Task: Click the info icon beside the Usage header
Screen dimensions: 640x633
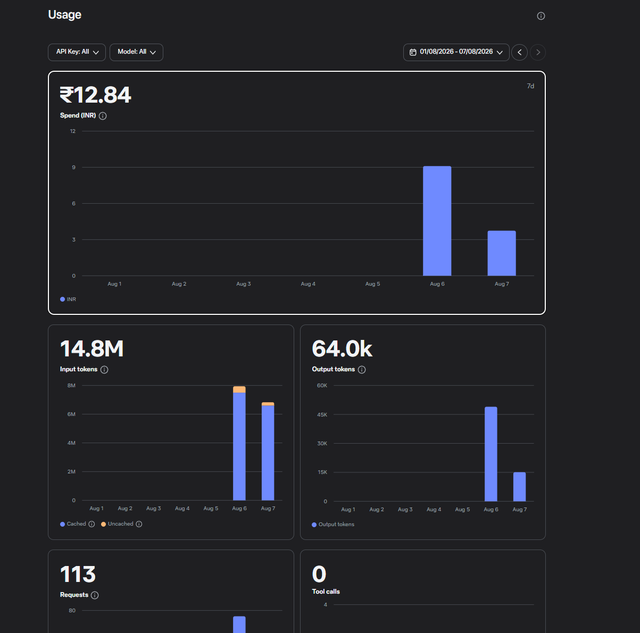Action: coord(540,16)
